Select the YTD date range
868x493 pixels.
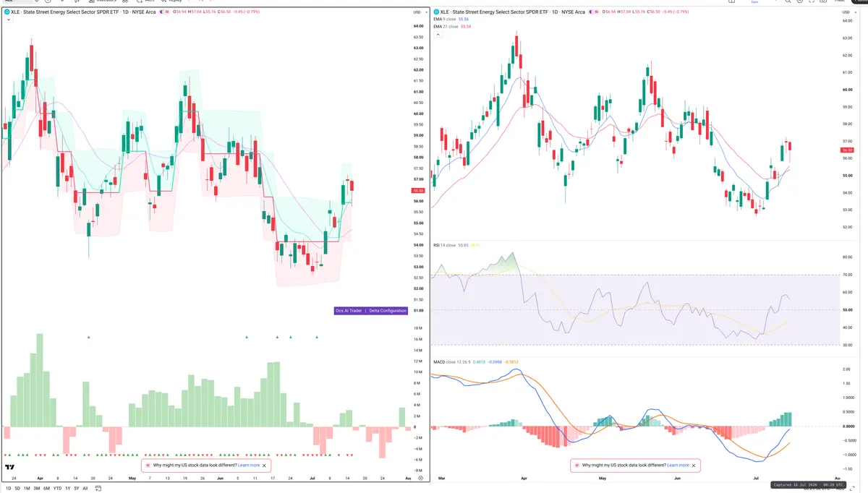point(57,488)
